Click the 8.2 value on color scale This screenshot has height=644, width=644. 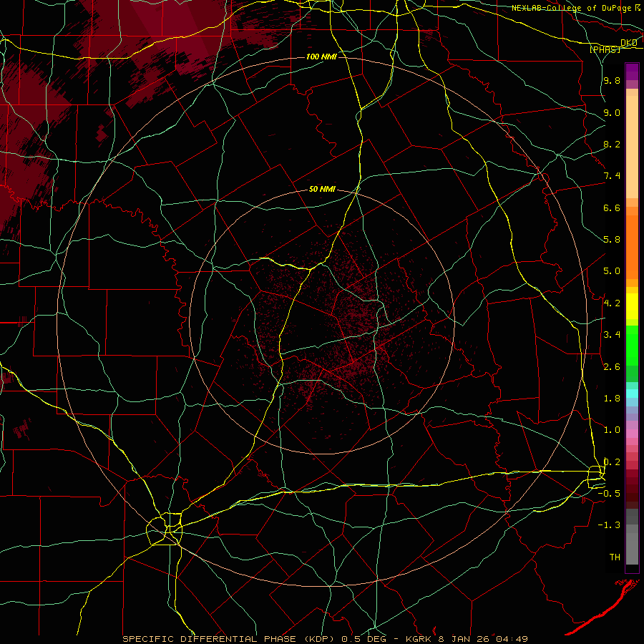pyautogui.click(x=612, y=144)
